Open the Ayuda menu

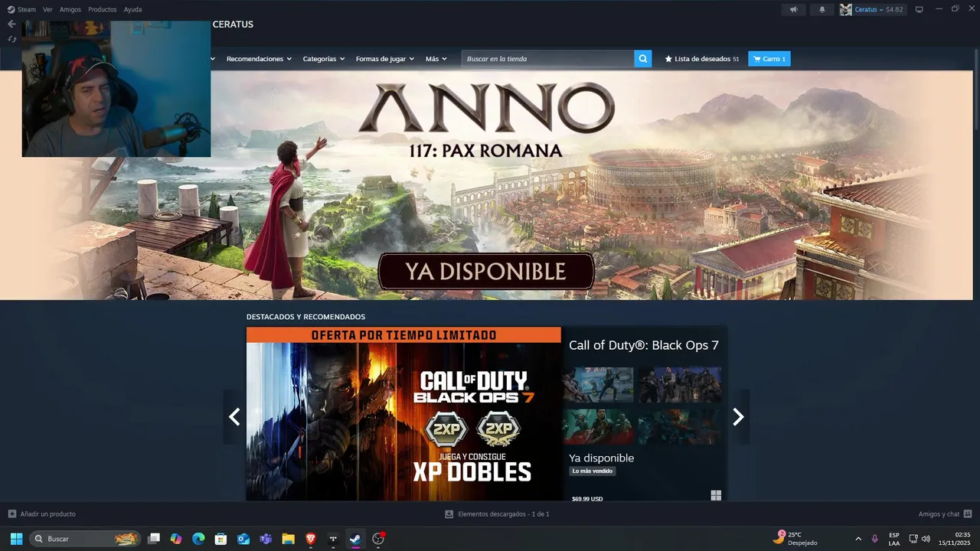[132, 9]
